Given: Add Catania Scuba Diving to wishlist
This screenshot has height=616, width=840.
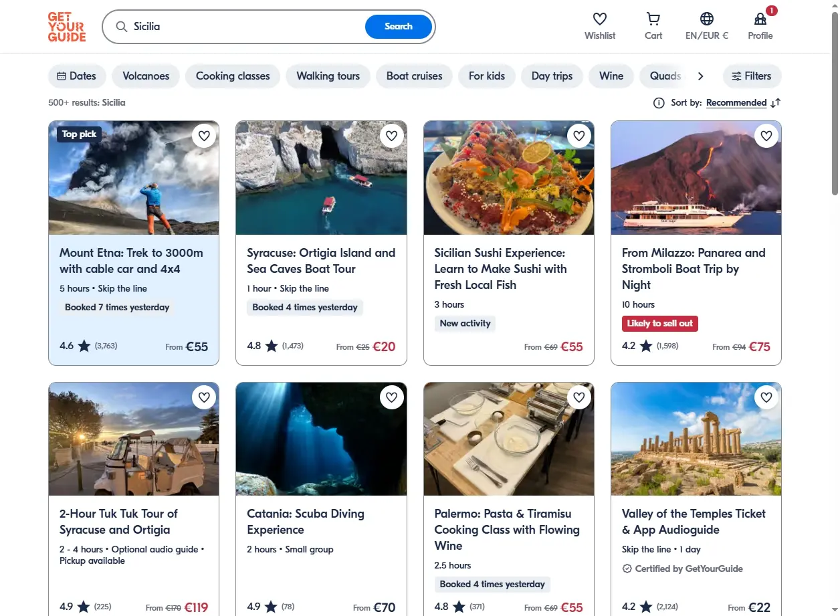Looking at the screenshot, I should click(x=392, y=397).
